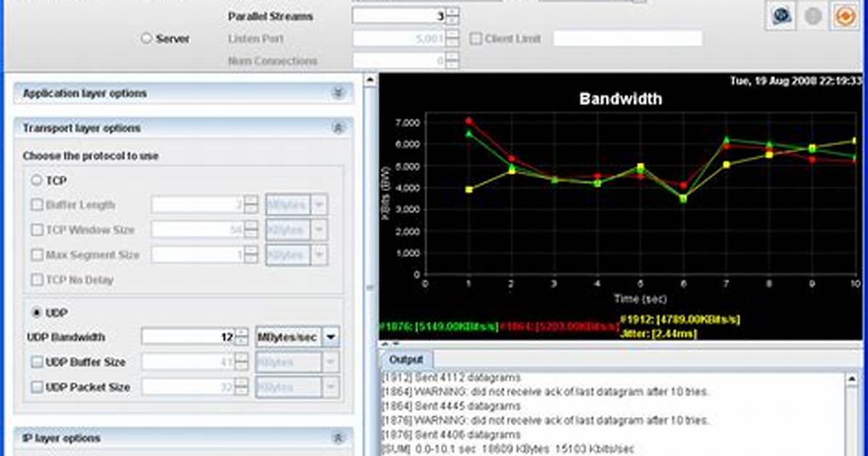Viewport: 868px width, 456px height.
Task: Click the [SUM] 0.0-10.1 sec output line
Action: [508, 449]
